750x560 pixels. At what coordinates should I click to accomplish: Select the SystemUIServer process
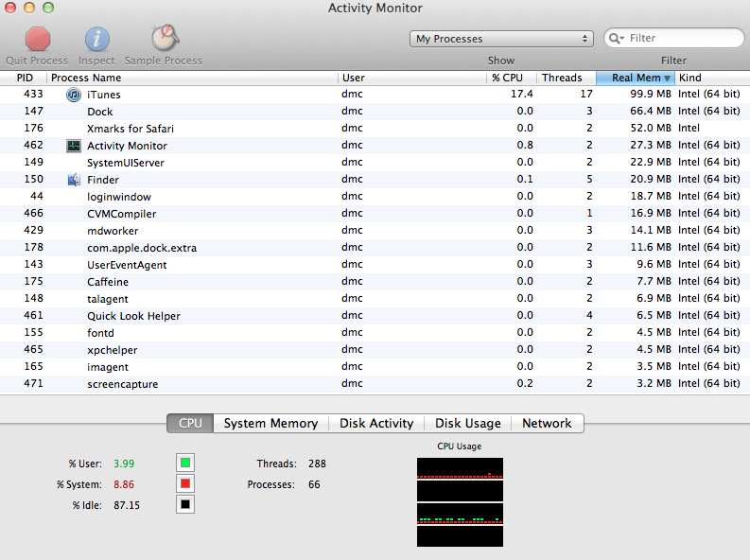[375, 163]
